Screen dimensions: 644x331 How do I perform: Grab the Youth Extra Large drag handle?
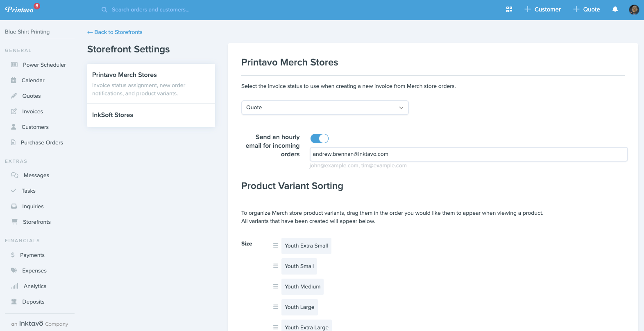[x=276, y=327]
